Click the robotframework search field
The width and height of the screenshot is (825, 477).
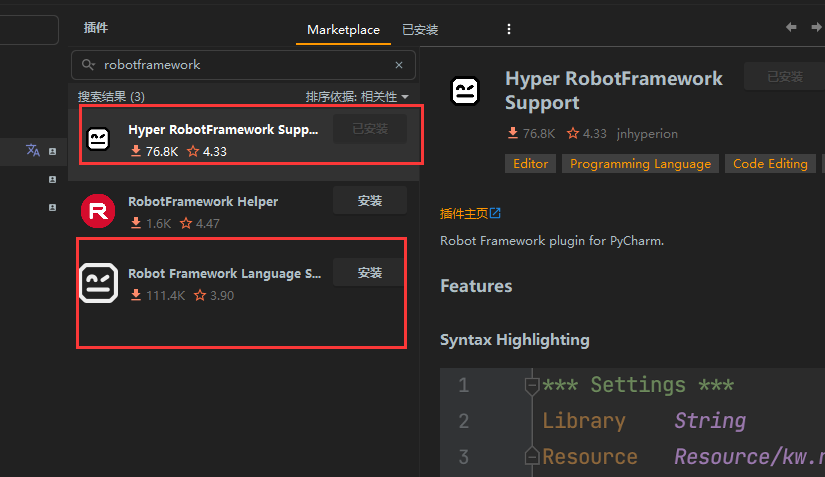(243, 65)
